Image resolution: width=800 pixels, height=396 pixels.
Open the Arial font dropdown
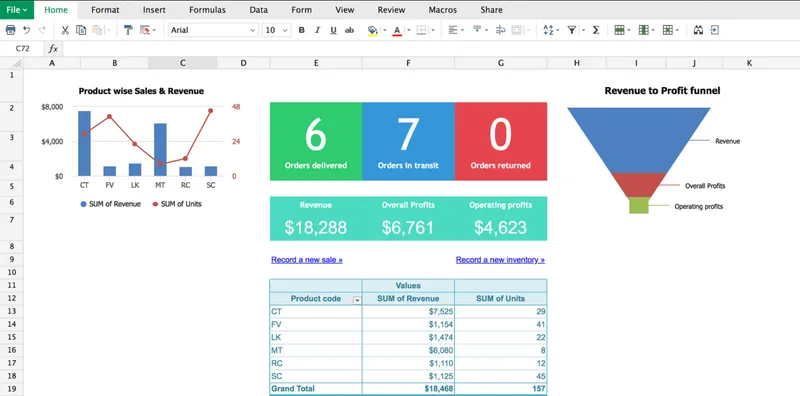pyautogui.click(x=213, y=30)
